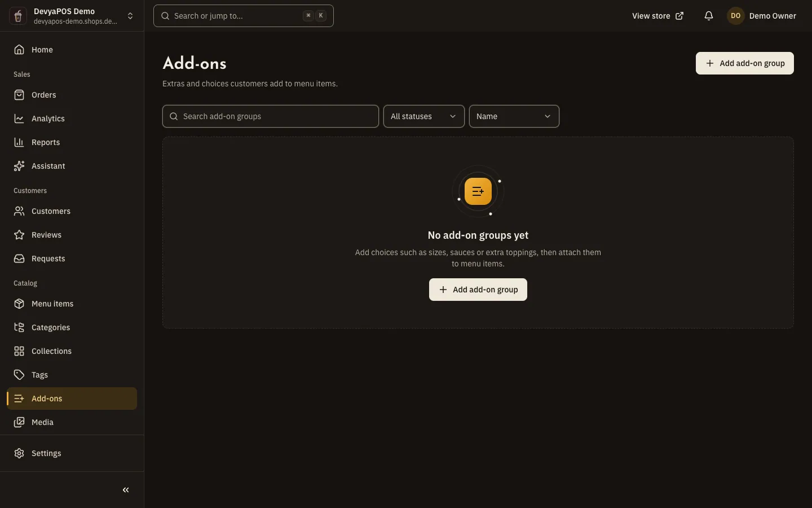Open the Settings gear icon
The width and height of the screenshot is (812, 508).
pos(19,453)
